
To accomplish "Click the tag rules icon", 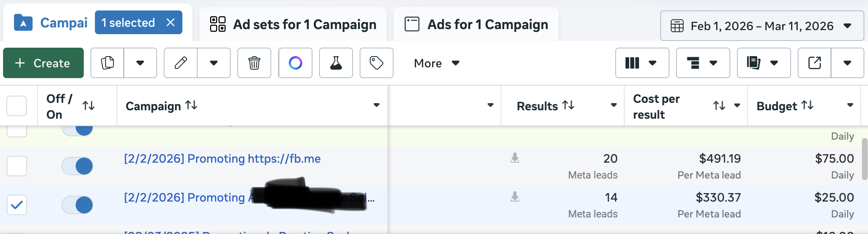I will (x=376, y=63).
